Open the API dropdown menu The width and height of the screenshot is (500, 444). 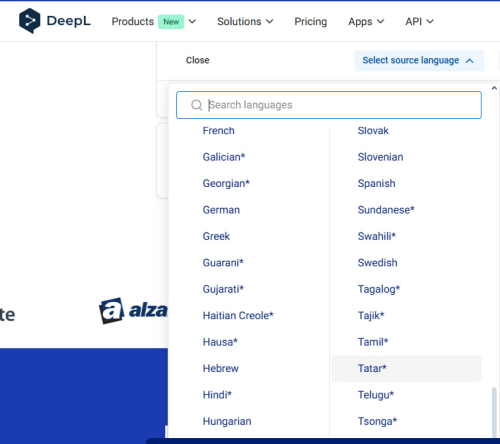[x=419, y=22]
